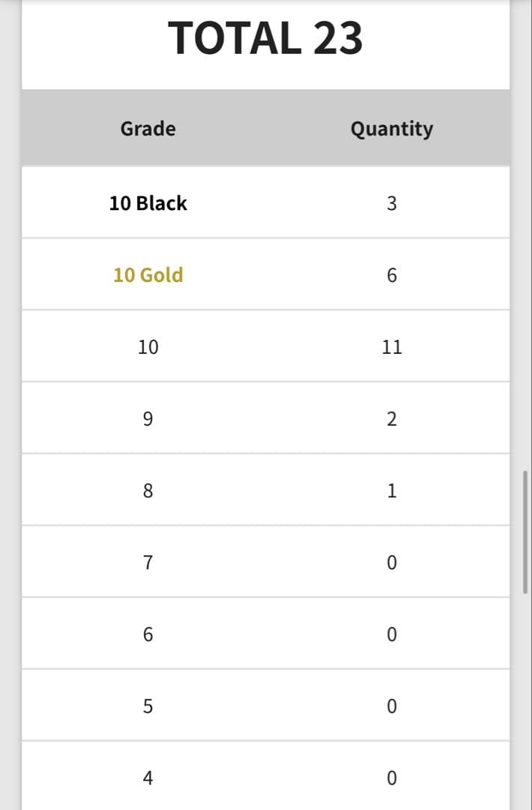The width and height of the screenshot is (532, 810).
Task: Click the quantity 3 for 10 Black
Action: click(x=391, y=203)
